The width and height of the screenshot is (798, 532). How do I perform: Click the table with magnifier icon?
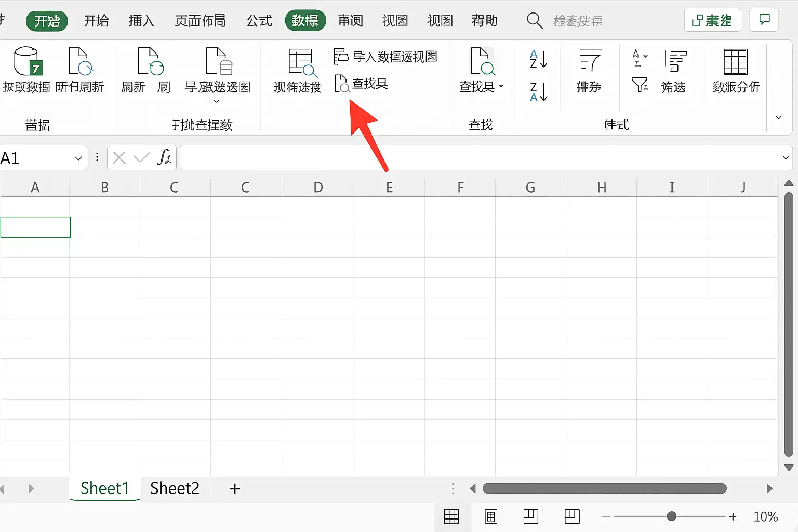[302, 63]
